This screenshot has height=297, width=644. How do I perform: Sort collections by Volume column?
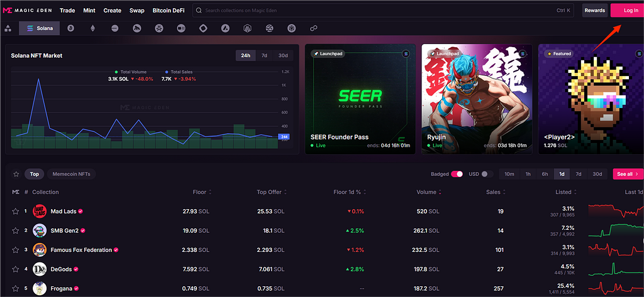(440, 192)
